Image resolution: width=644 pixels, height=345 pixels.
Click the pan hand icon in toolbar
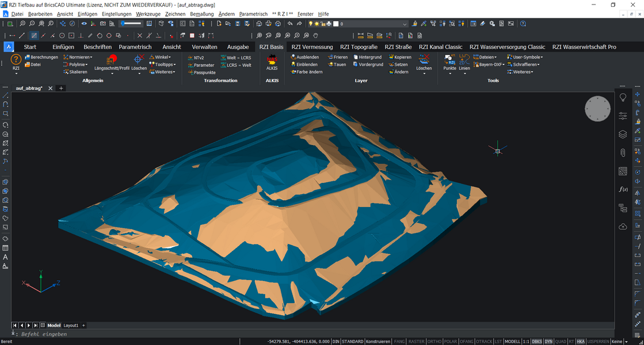click(x=315, y=36)
